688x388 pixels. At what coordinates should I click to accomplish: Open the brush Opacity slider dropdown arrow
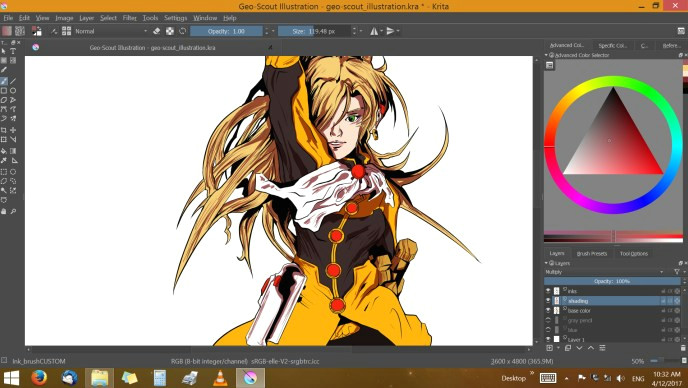pyautogui.click(x=273, y=31)
